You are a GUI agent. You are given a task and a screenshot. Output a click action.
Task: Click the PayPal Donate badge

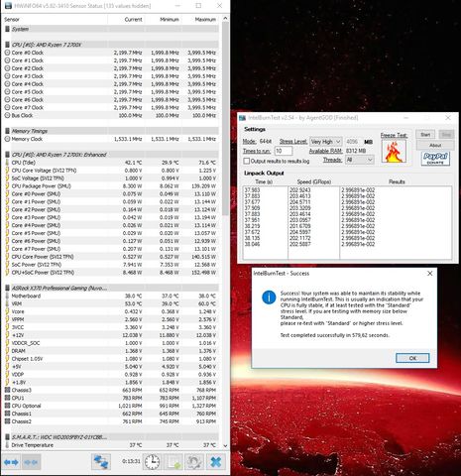tap(435, 159)
